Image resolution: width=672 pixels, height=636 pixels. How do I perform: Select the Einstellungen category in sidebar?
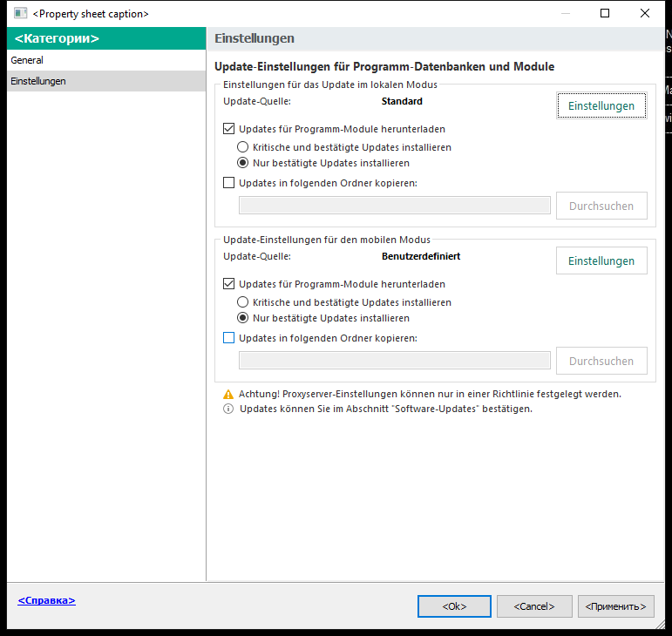point(106,81)
